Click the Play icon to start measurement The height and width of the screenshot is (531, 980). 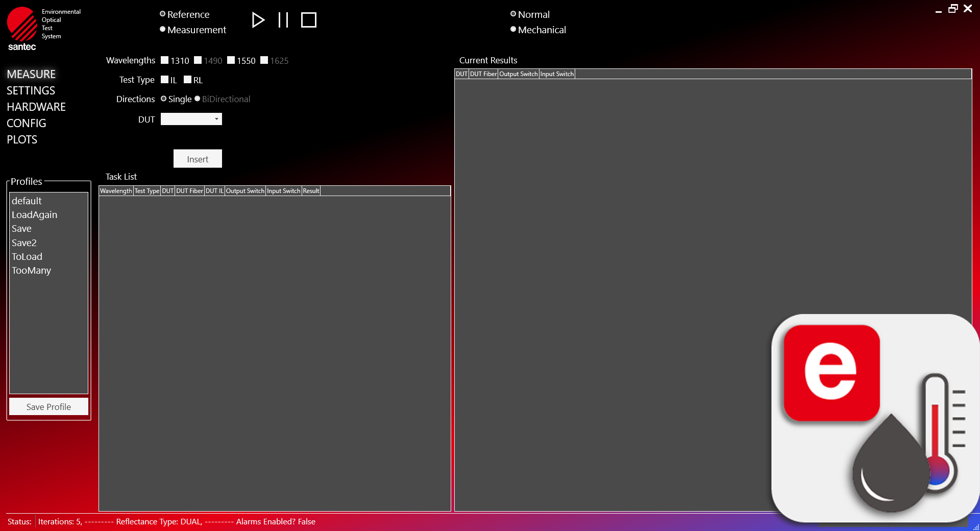[x=258, y=20]
